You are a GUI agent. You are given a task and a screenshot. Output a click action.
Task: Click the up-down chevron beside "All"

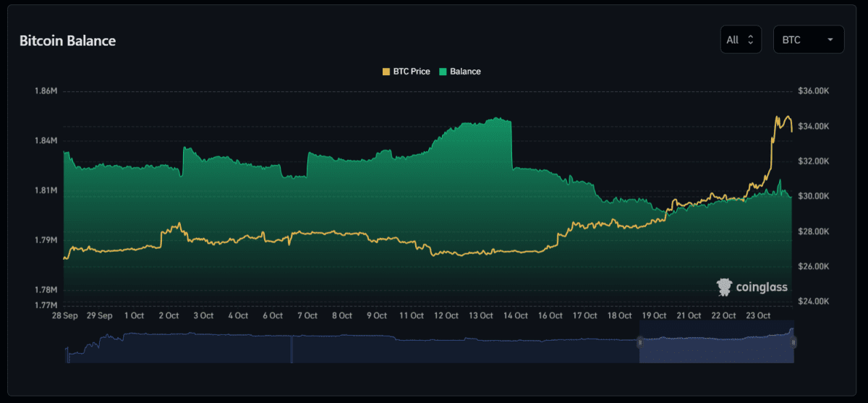click(x=750, y=40)
